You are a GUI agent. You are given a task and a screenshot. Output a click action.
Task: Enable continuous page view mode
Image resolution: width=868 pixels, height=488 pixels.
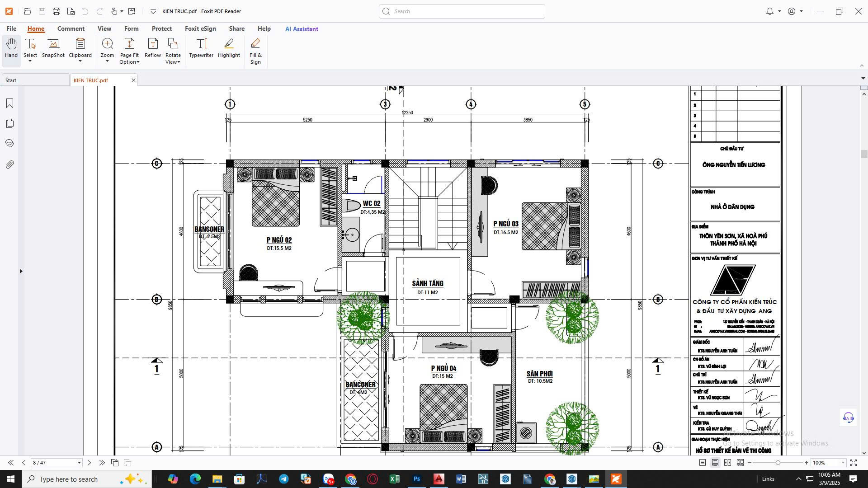(x=715, y=463)
